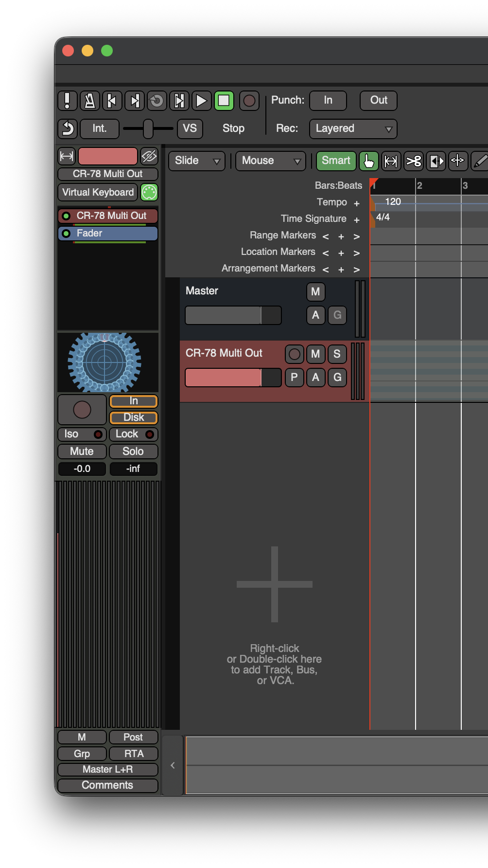Select the Range tool

click(391, 161)
